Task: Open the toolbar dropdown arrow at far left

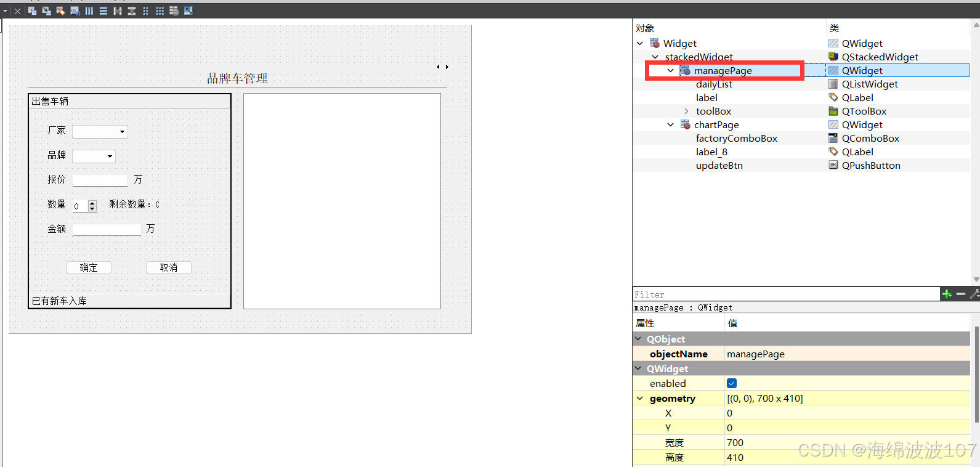Action: click(x=5, y=11)
